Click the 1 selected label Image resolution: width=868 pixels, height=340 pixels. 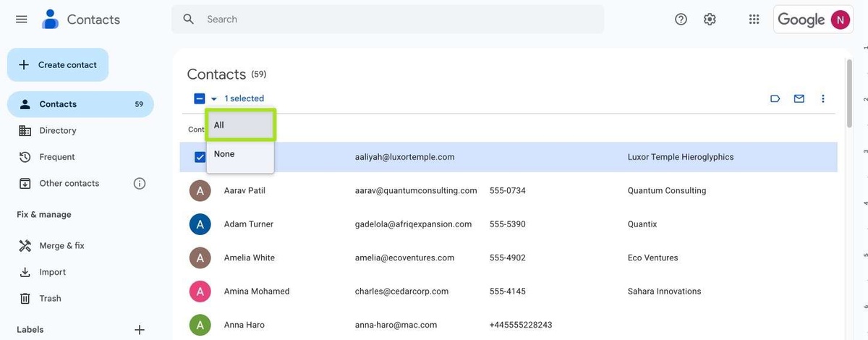pos(244,98)
